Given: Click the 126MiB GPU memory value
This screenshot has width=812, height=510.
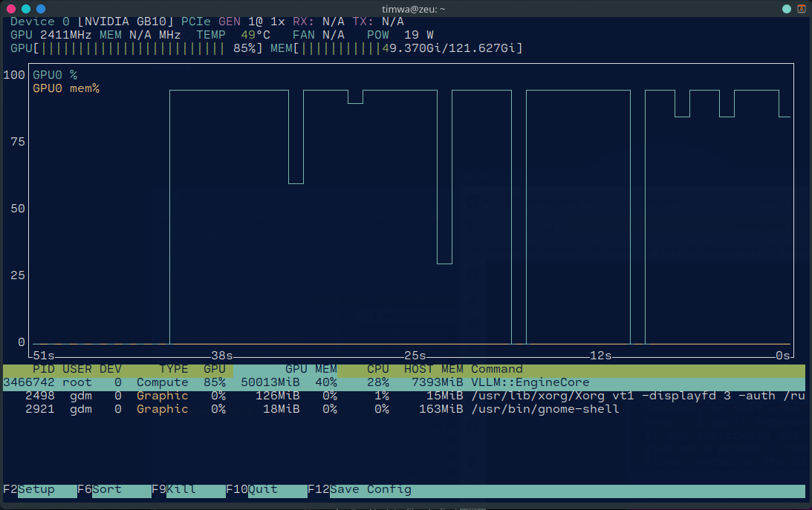Looking at the screenshot, I should [x=278, y=396].
